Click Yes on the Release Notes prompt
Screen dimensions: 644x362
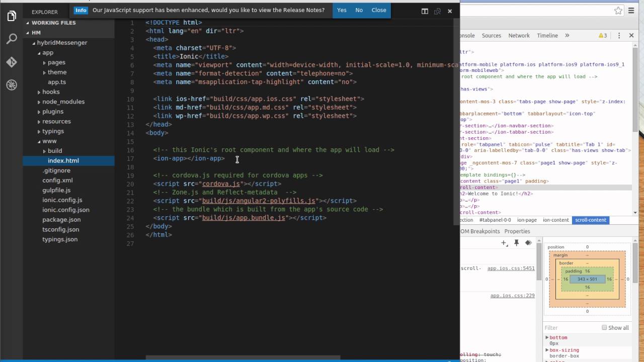(x=342, y=10)
